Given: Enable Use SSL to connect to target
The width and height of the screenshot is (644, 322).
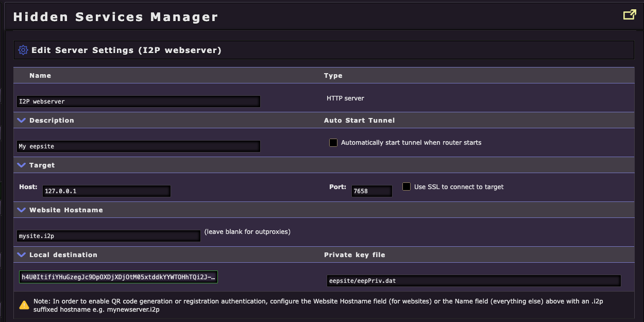Looking at the screenshot, I should click(406, 187).
